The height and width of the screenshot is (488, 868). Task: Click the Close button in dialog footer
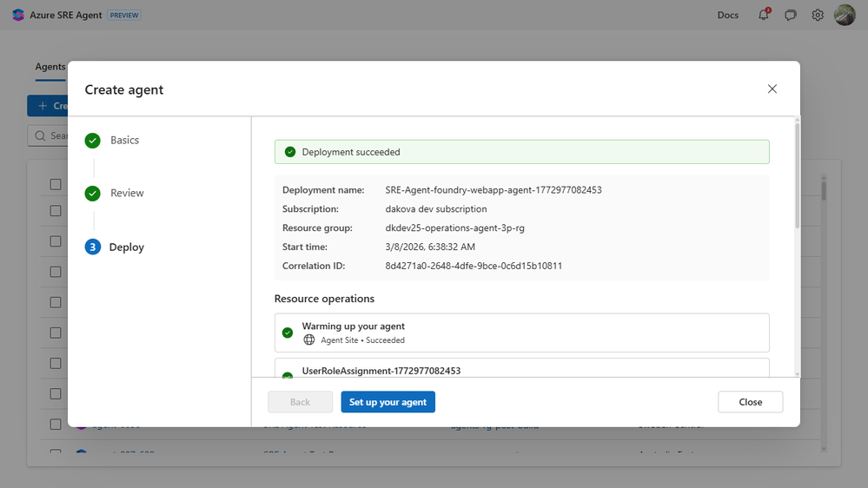pos(750,402)
